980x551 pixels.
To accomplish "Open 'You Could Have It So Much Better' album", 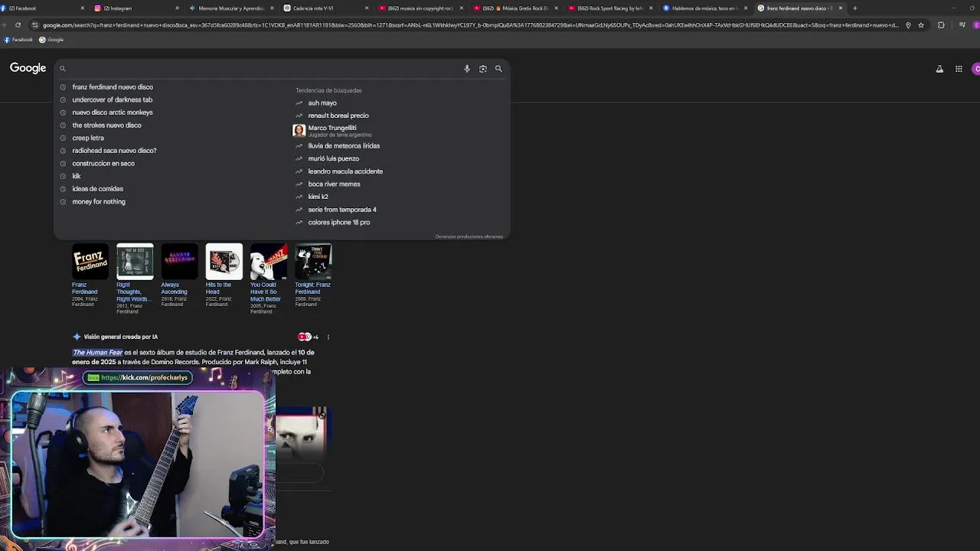I will pos(269,262).
